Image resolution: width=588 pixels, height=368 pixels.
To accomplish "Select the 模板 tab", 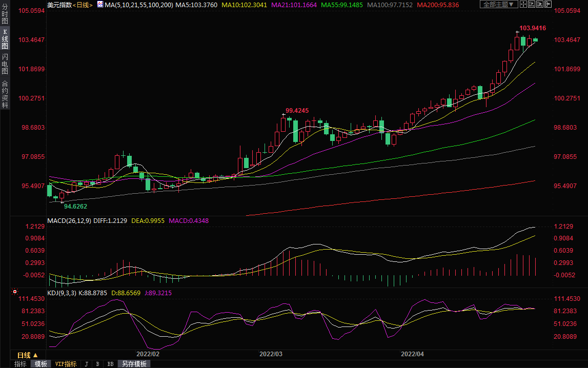I will (40, 364).
